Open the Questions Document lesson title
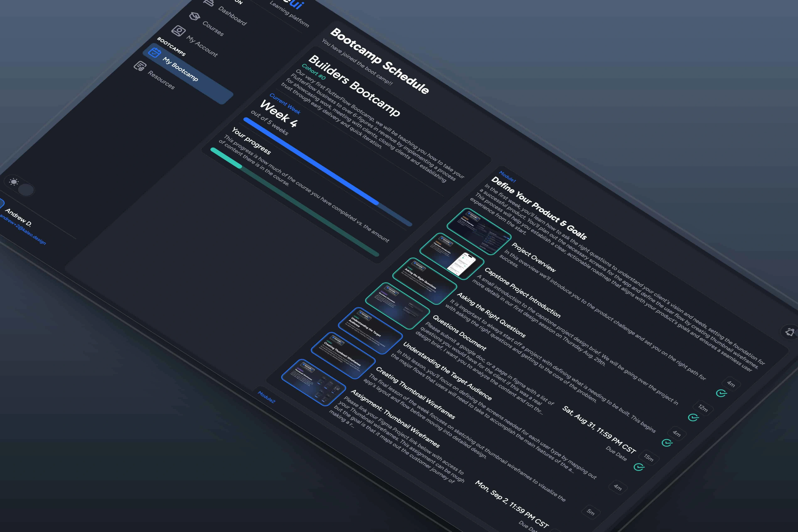Image resolution: width=798 pixels, height=532 pixels. tap(459, 332)
